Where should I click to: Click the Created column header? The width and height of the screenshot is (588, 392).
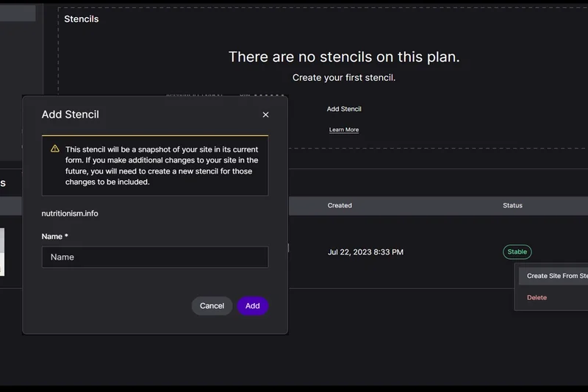pyautogui.click(x=340, y=206)
